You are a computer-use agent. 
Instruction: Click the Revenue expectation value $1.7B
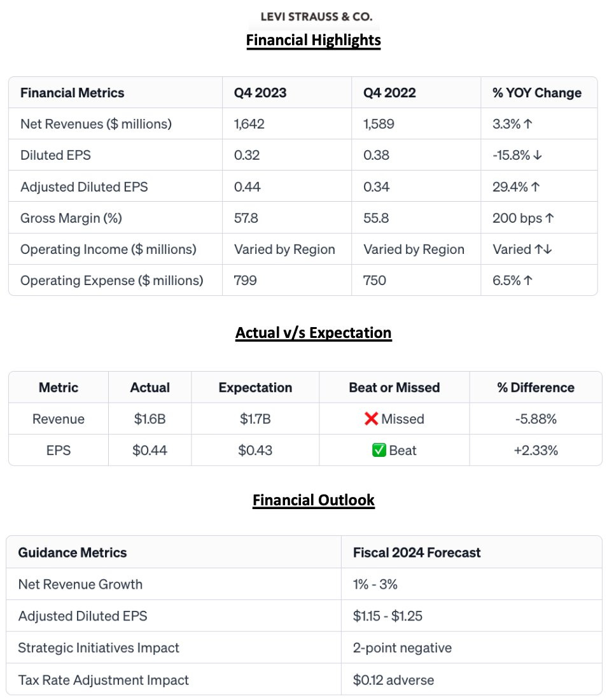coord(255,419)
